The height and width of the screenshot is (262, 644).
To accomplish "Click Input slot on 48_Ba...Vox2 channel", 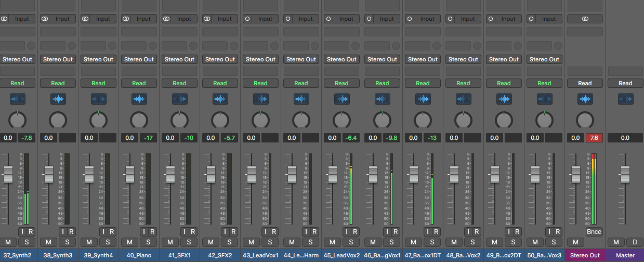I will click(x=468, y=19).
